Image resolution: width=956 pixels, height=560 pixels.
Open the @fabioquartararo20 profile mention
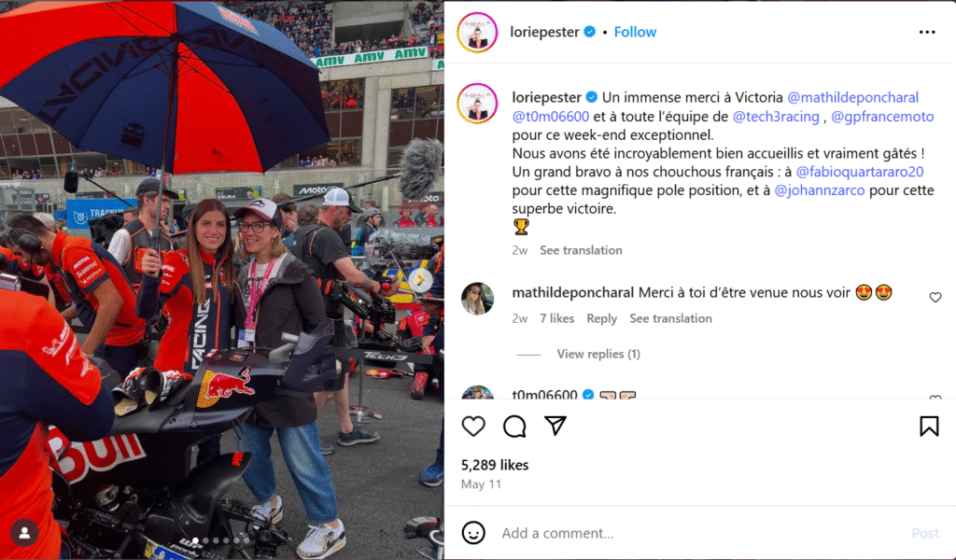point(860,172)
